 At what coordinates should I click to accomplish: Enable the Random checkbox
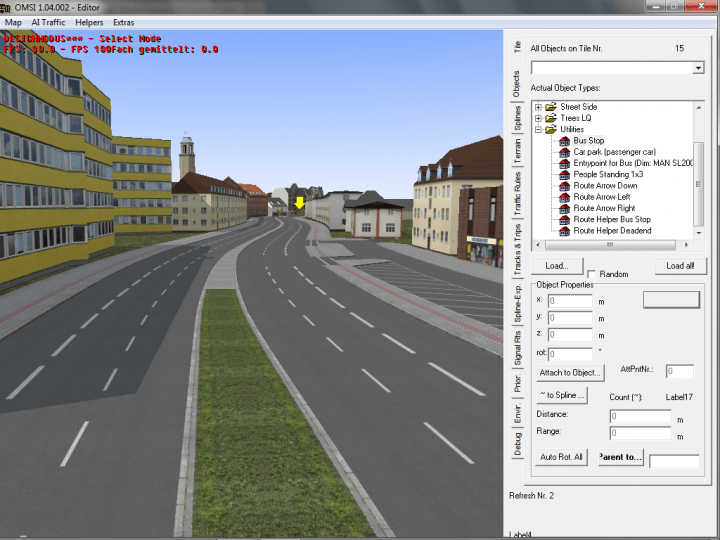[x=592, y=274]
